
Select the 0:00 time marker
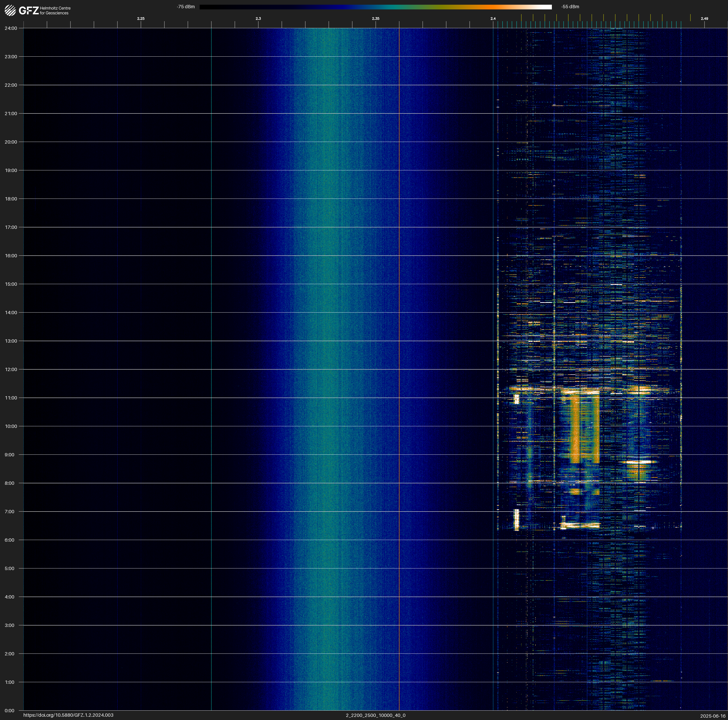click(9, 711)
